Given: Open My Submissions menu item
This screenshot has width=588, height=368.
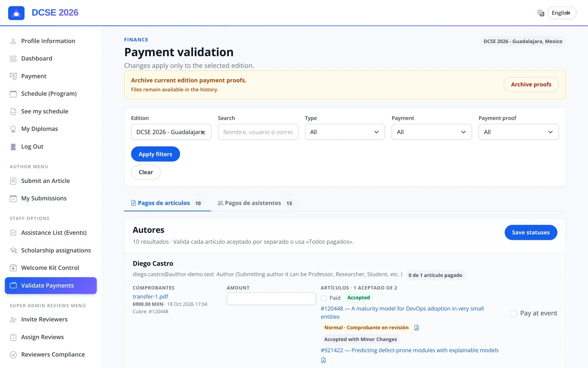Looking at the screenshot, I should coord(51,199).
